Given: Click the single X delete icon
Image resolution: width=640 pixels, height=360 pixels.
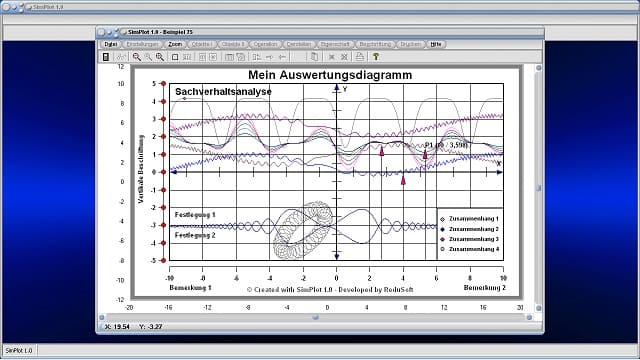Looking at the screenshot, I should tap(331, 57).
